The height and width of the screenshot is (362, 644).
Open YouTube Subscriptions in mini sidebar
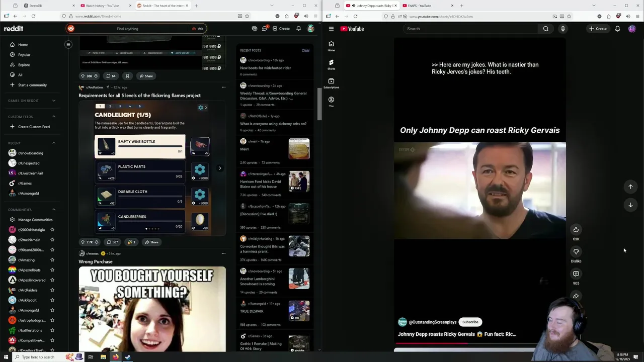pyautogui.click(x=331, y=83)
